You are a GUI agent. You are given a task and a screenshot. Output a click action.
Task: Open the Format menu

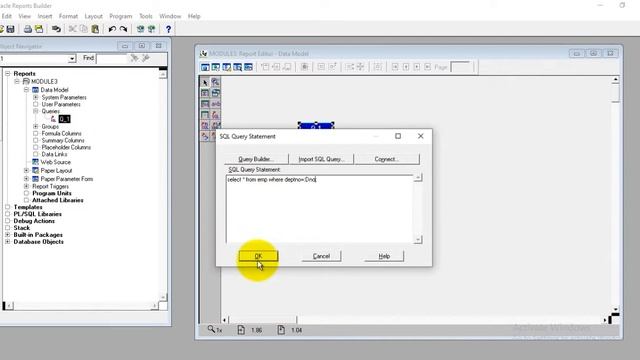click(x=68, y=16)
